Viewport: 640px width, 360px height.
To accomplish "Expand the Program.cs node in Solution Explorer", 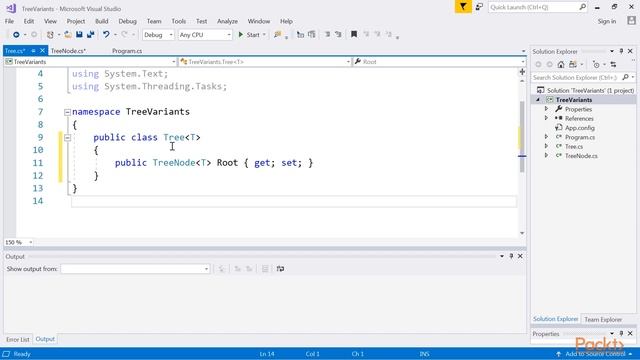I will coord(547,137).
